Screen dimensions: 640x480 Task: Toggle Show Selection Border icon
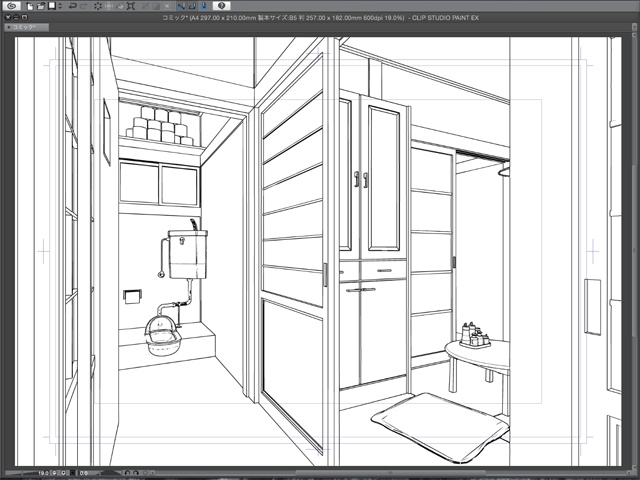(167, 6)
